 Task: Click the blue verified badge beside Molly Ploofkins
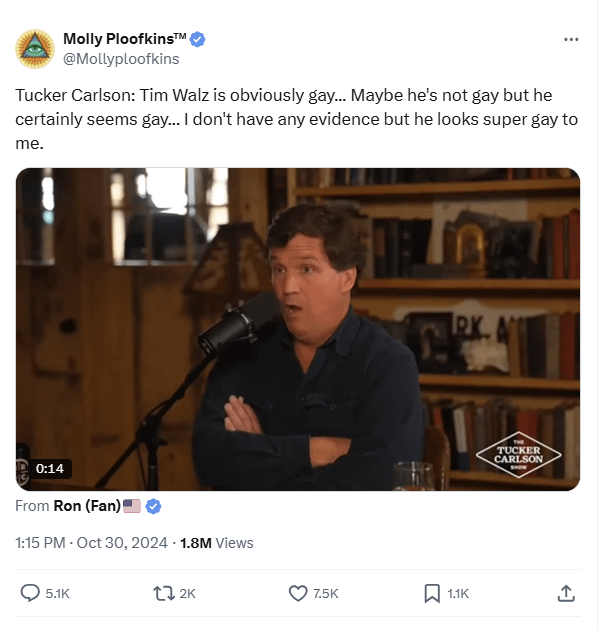[197, 39]
